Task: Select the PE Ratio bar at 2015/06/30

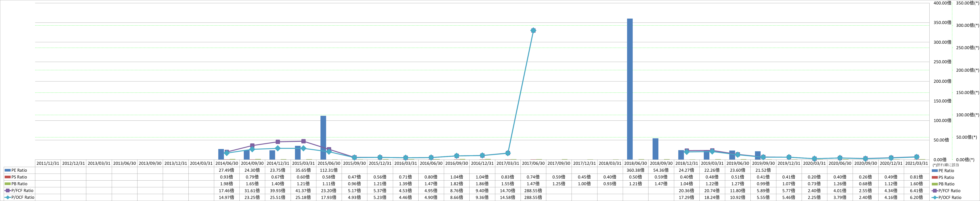Action: [x=323, y=137]
